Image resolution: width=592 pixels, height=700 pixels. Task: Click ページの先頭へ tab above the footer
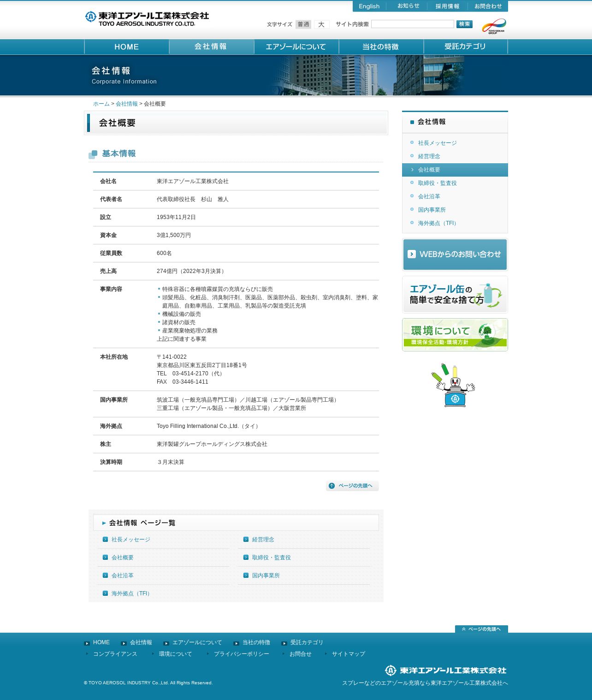pyautogui.click(x=481, y=629)
